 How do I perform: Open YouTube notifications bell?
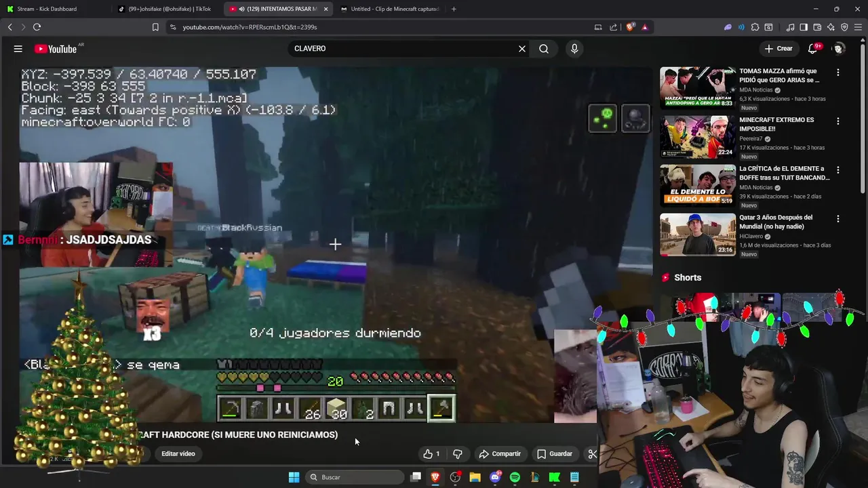tap(812, 49)
